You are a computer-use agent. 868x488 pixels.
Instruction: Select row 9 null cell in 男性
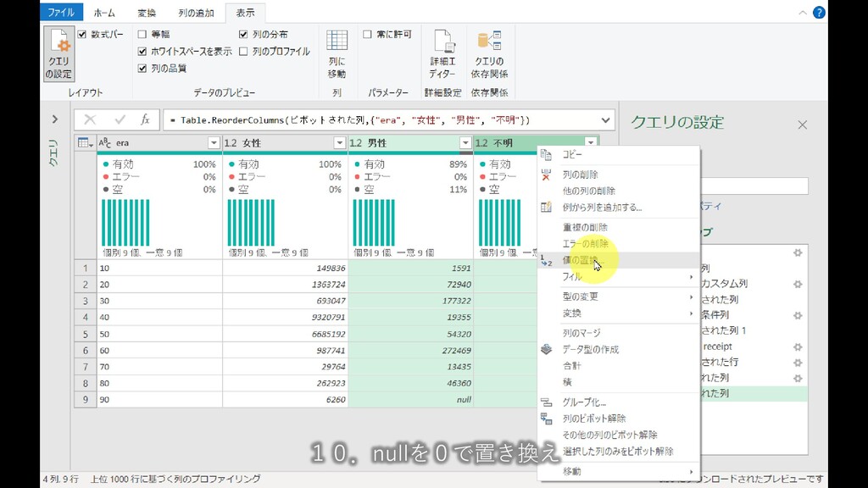[x=411, y=400]
